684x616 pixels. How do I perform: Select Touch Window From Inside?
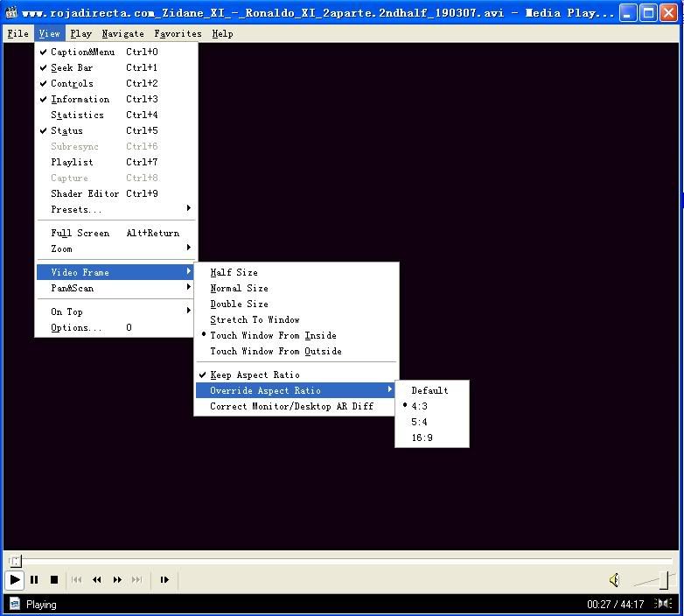pos(297,335)
